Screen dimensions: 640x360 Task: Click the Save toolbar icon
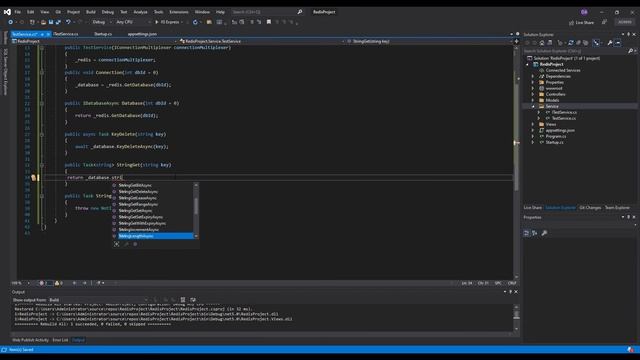coord(51,22)
